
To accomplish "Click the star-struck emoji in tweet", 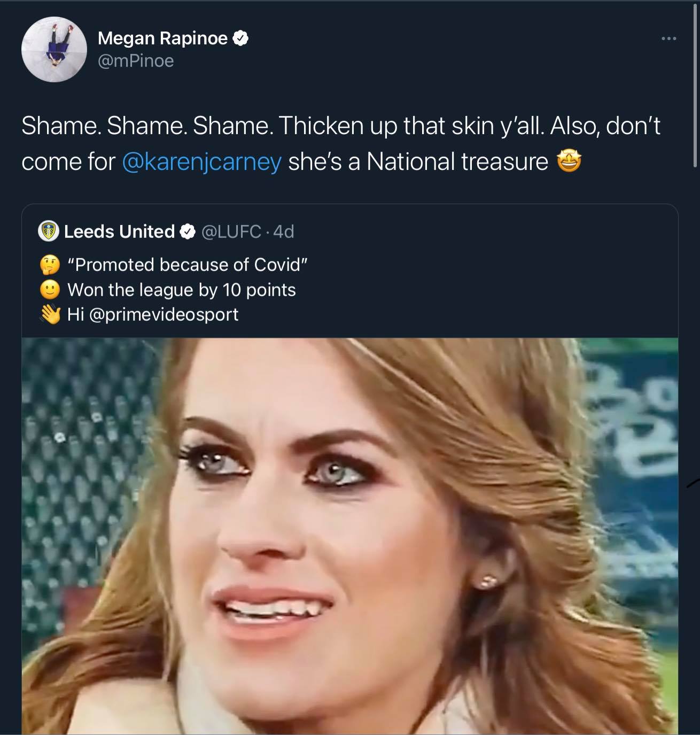I will coord(569,162).
